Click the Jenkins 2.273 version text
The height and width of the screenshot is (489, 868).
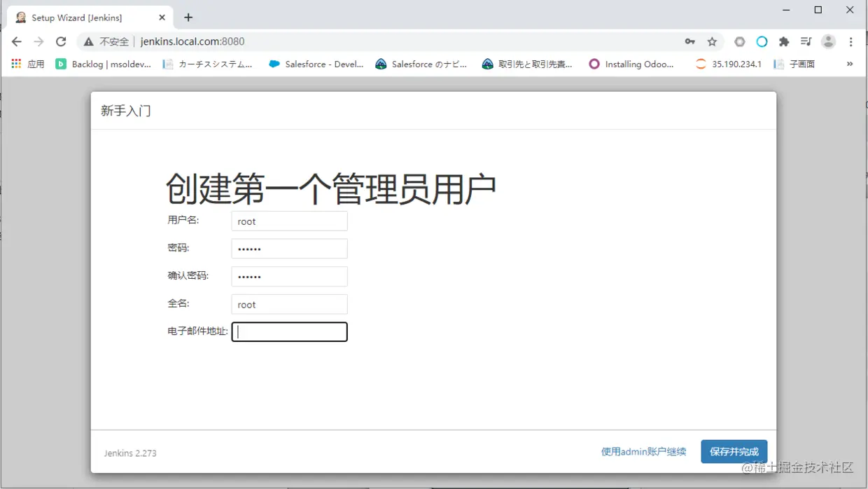pyautogui.click(x=130, y=453)
